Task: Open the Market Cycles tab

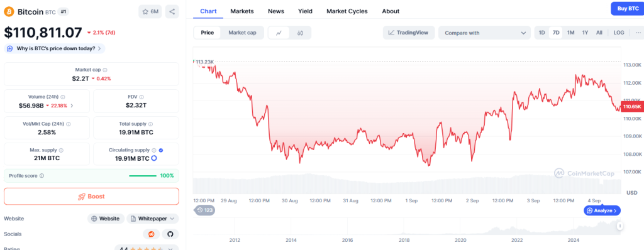Action: pyautogui.click(x=347, y=11)
